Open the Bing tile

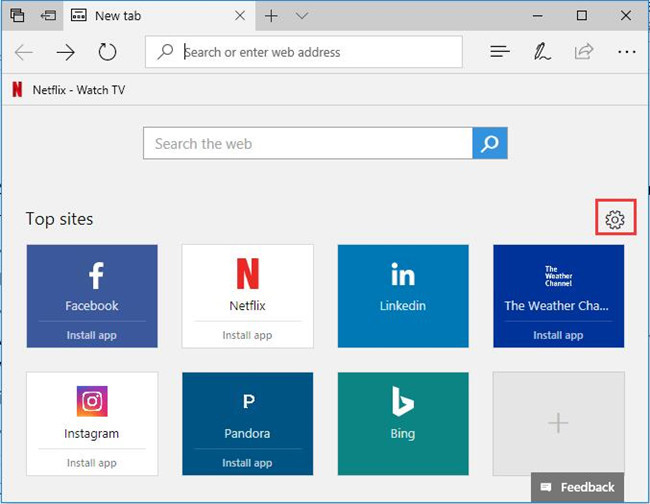tap(403, 424)
